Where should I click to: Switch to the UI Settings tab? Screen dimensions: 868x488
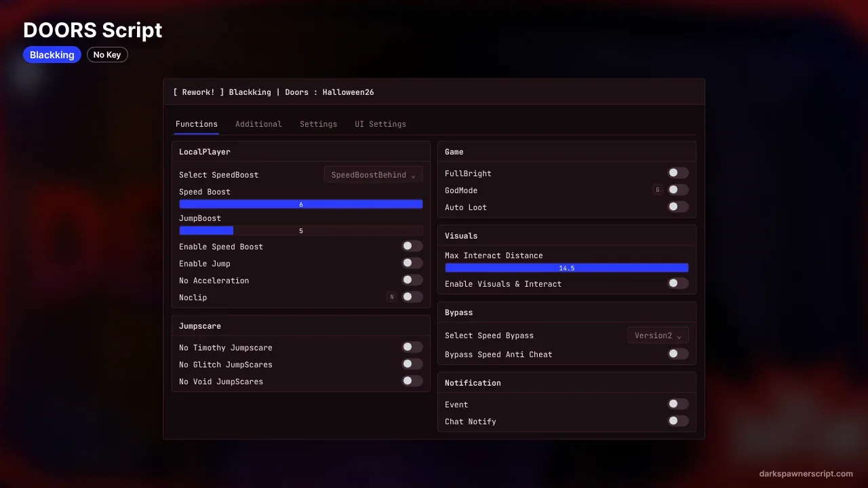pos(380,124)
